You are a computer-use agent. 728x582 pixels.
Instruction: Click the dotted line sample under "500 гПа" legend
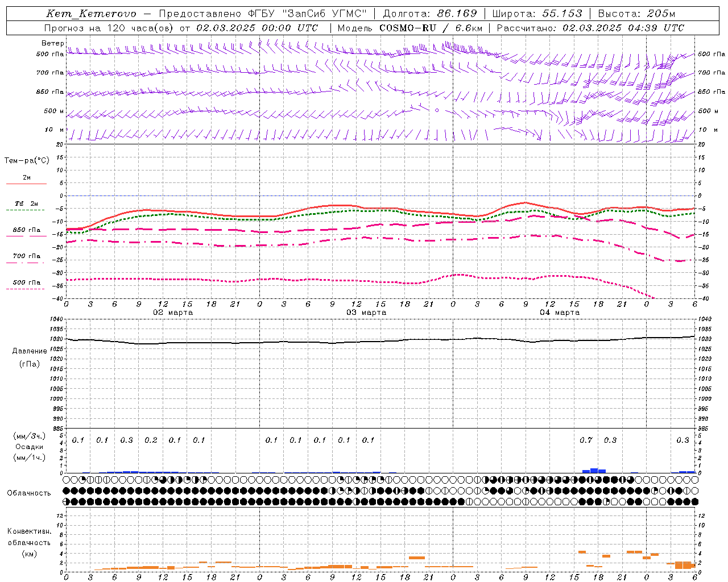pyautogui.click(x=25, y=289)
